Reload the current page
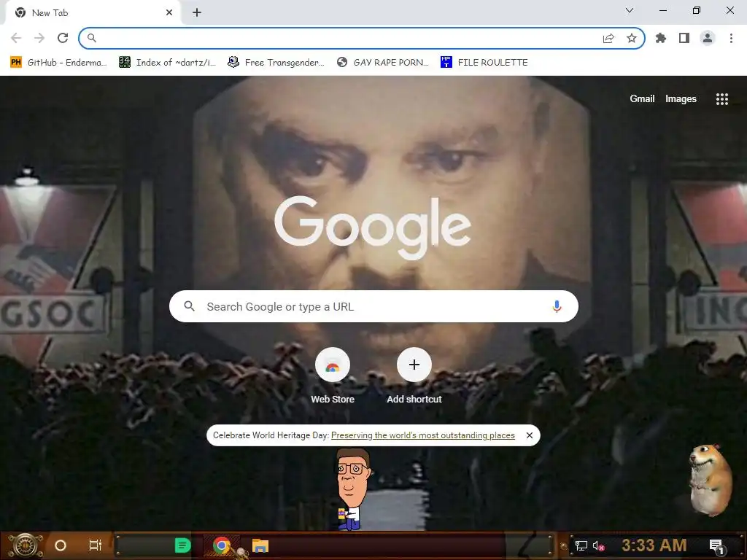This screenshot has width=747, height=560. (x=63, y=38)
